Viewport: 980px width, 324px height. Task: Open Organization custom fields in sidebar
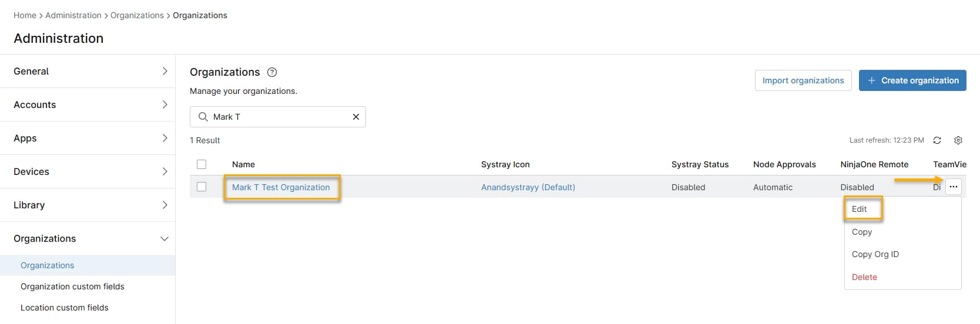pos(72,286)
